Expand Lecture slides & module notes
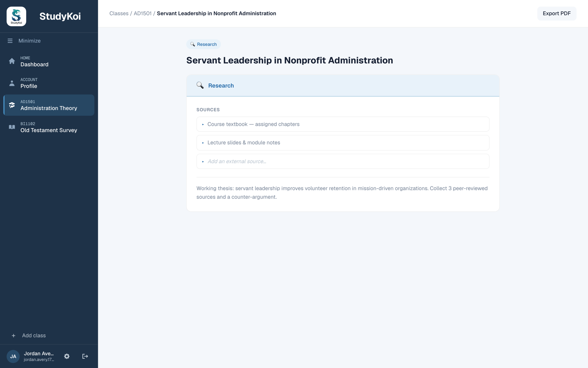Viewport: 588px width, 368px height. click(343, 143)
